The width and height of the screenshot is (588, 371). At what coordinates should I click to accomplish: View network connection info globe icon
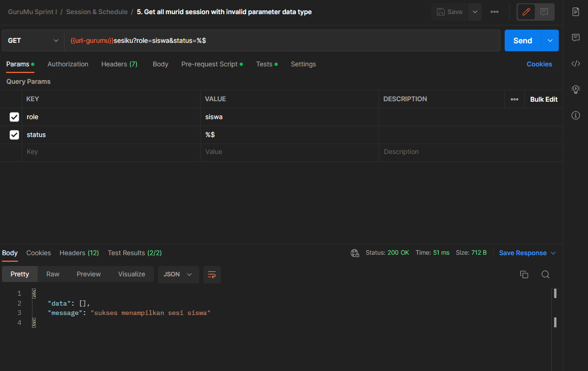tap(354, 253)
